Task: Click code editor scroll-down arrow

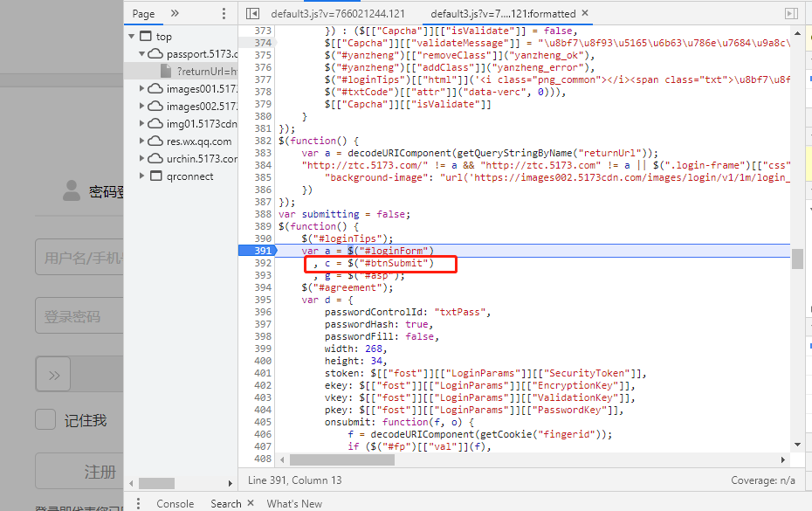Action: (x=797, y=445)
